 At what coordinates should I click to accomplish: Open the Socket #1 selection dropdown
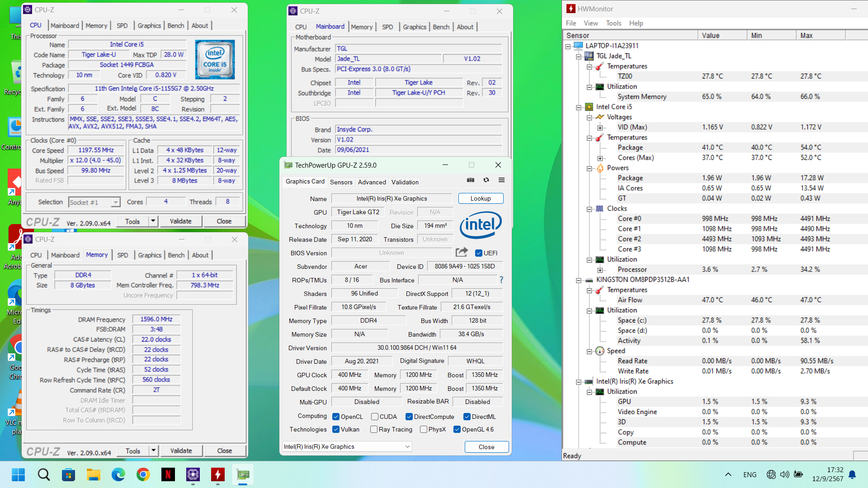click(x=116, y=202)
